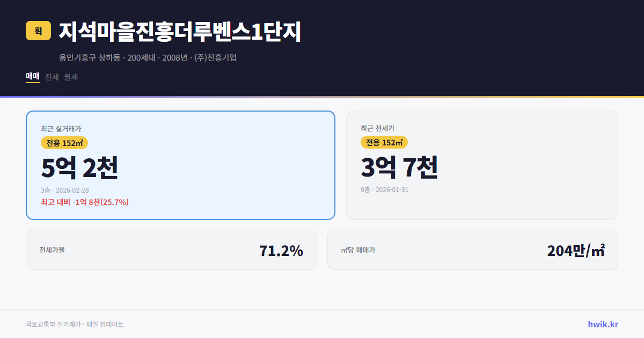Click the 5억 2천 price figure

tap(80, 167)
